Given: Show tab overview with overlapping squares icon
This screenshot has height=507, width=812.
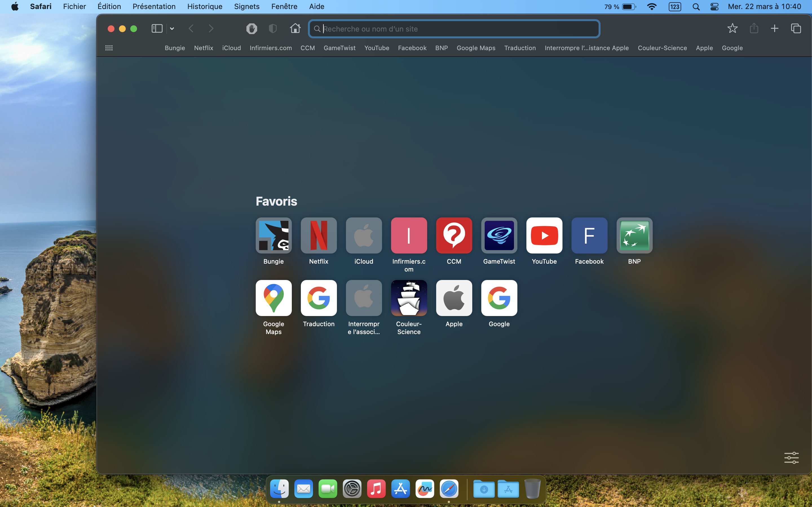Looking at the screenshot, I should 796,28.
